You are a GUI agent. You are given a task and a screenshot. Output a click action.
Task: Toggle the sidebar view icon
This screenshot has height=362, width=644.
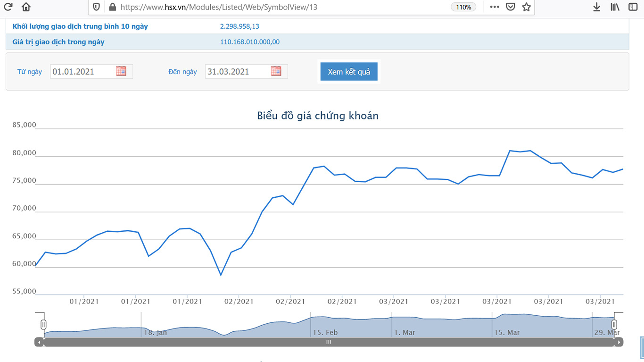633,7
